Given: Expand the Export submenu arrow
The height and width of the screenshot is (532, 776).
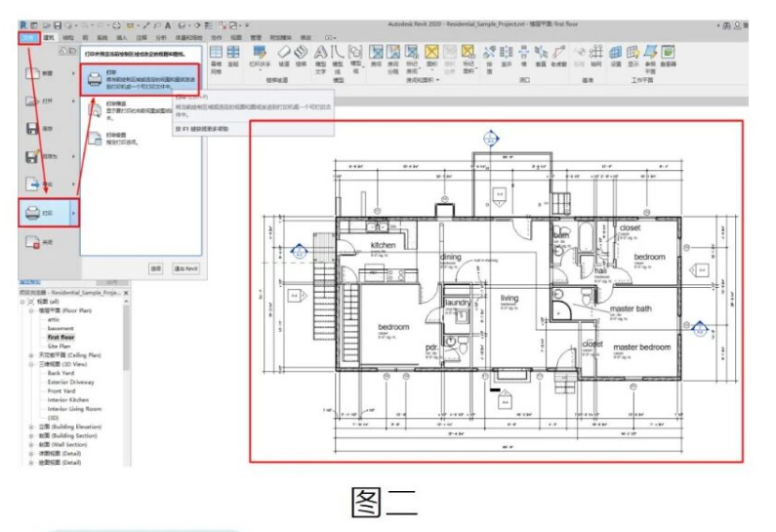Looking at the screenshot, I should click(73, 184).
